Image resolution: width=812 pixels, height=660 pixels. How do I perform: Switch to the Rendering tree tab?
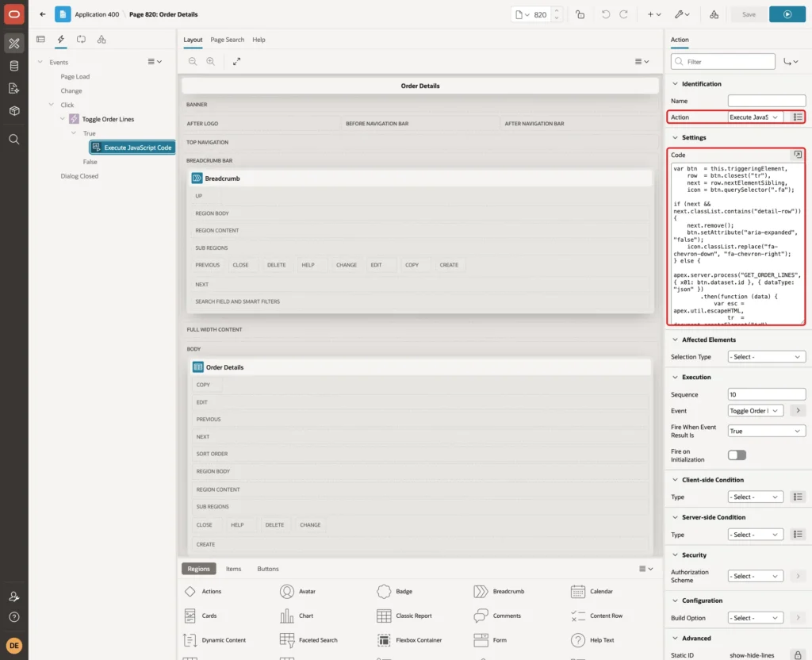tap(40, 40)
